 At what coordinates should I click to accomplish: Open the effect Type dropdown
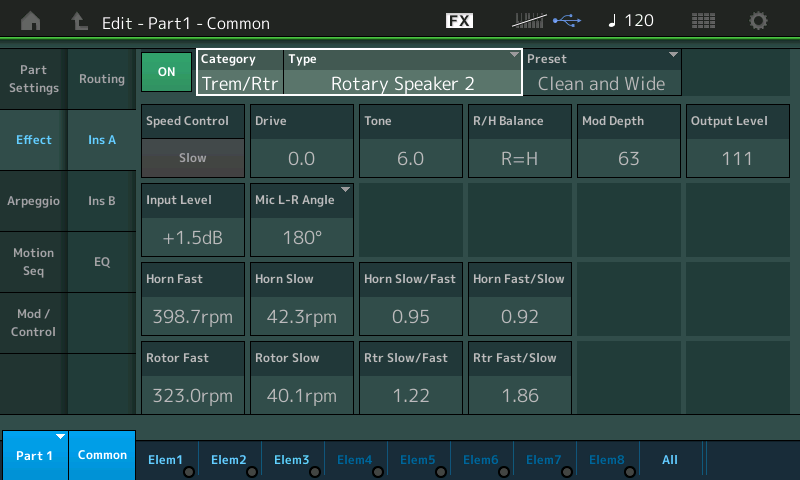(x=403, y=72)
